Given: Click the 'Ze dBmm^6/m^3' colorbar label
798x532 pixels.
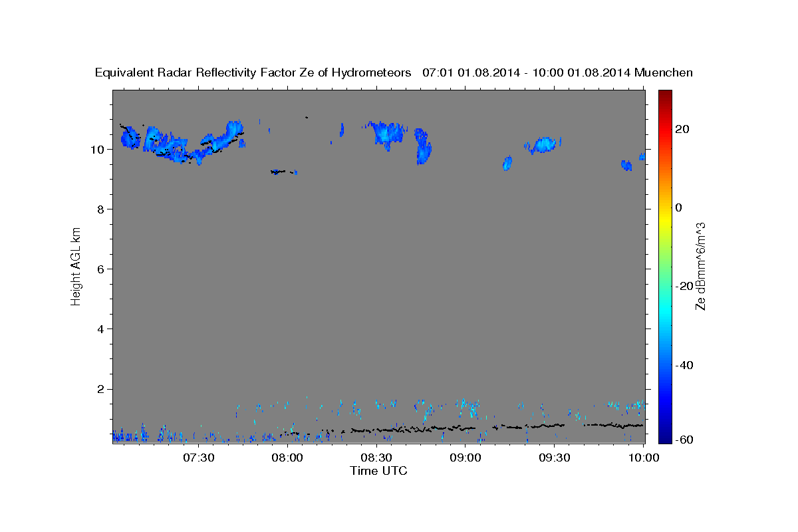Looking at the screenshot, I should coord(701,266).
